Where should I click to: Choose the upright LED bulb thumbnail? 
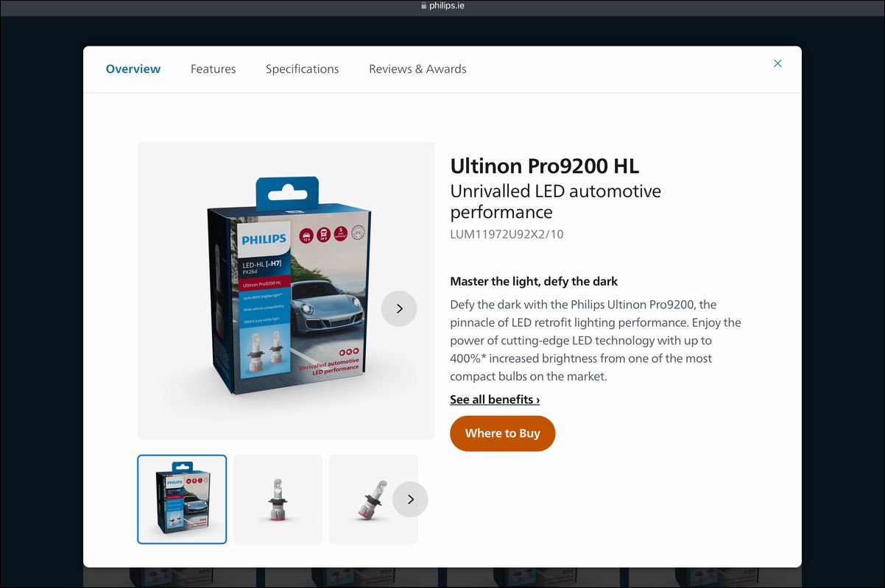278,499
